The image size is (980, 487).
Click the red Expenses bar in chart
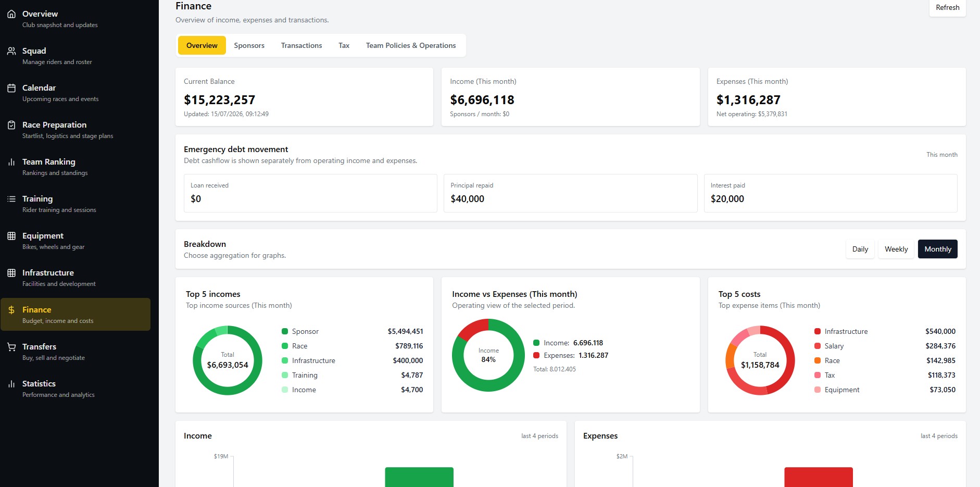819,477
